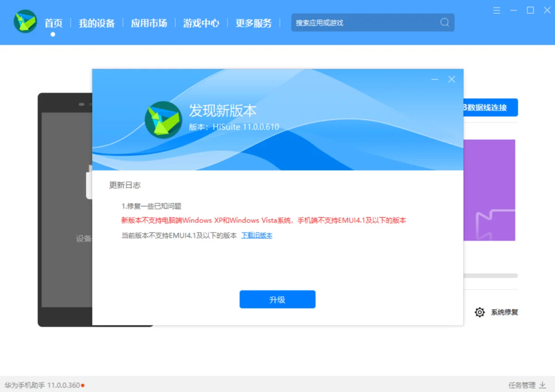555x392 pixels.
Task: Click the 系统修复 gear icon
Action: pyautogui.click(x=480, y=312)
